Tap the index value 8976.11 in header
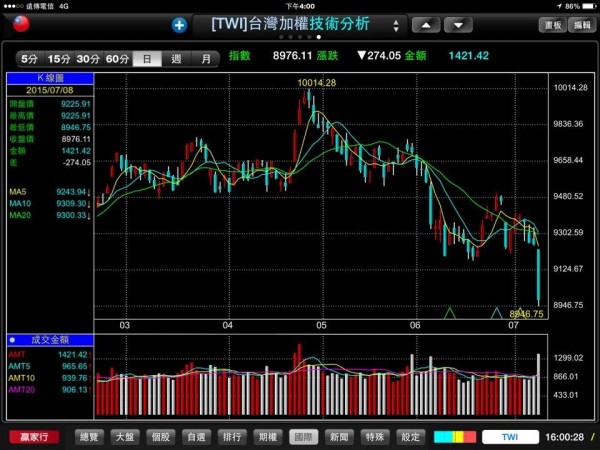The height and width of the screenshot is (450, 600). tap(293, 56)
